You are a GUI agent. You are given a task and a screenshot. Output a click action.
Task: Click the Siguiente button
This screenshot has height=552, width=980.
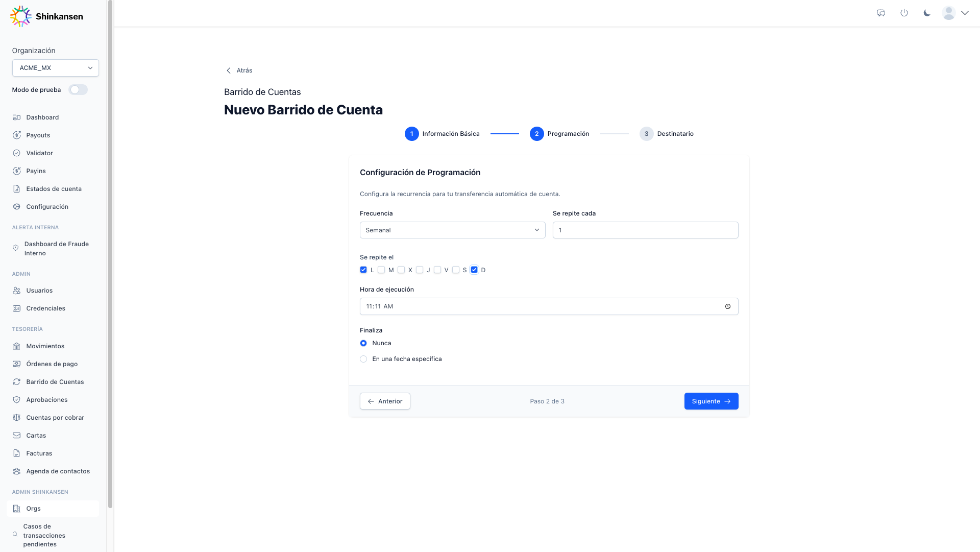711,401
